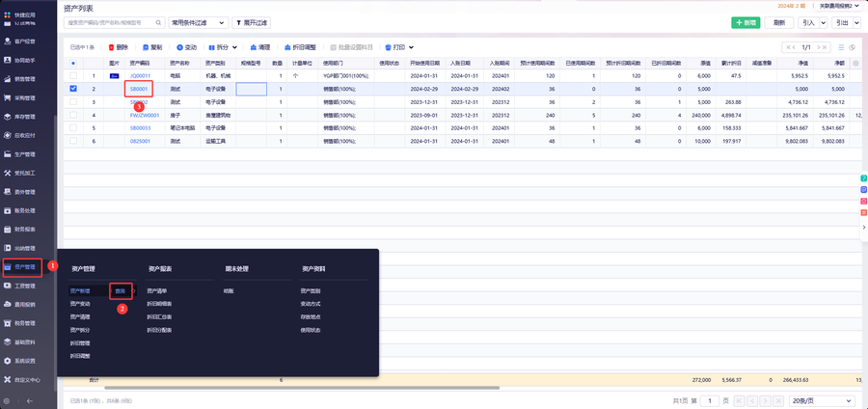Open 销售管理 sidebar module

[20, 79]
